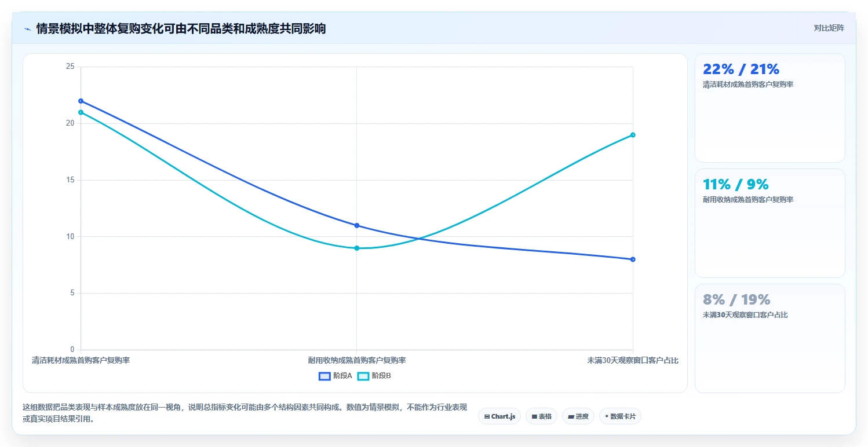The height and width of the screenshot is (447, 868).
Task: Click 阶段B data point at 耐用收纳成熟首购客户复购率
Action: pos(356,248)
